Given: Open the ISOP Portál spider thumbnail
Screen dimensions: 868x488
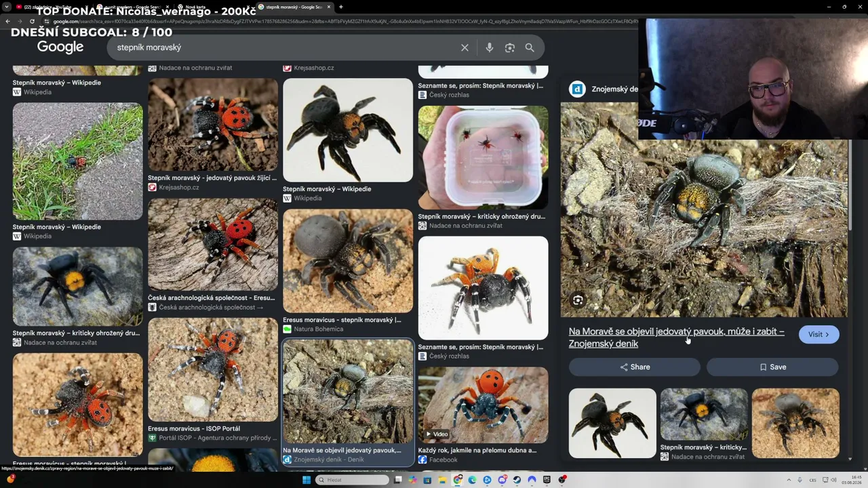Looking at the screenshot, I should (x=213, y=370).
